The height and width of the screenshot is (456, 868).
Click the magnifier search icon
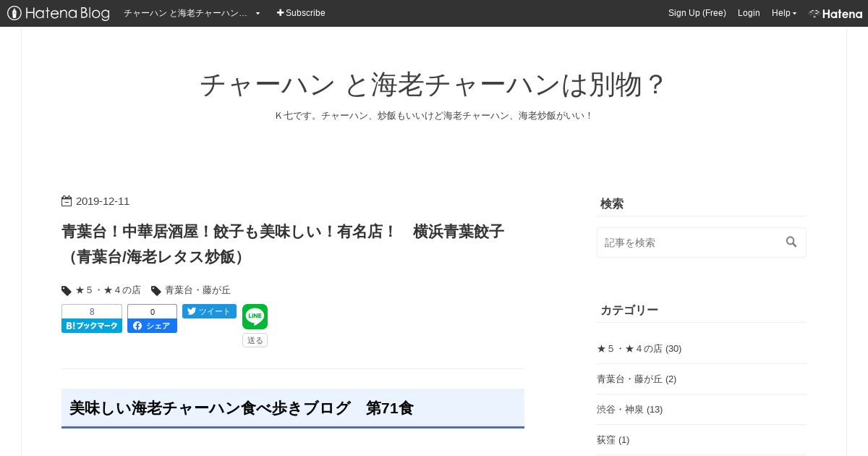[x=791, y=242]
